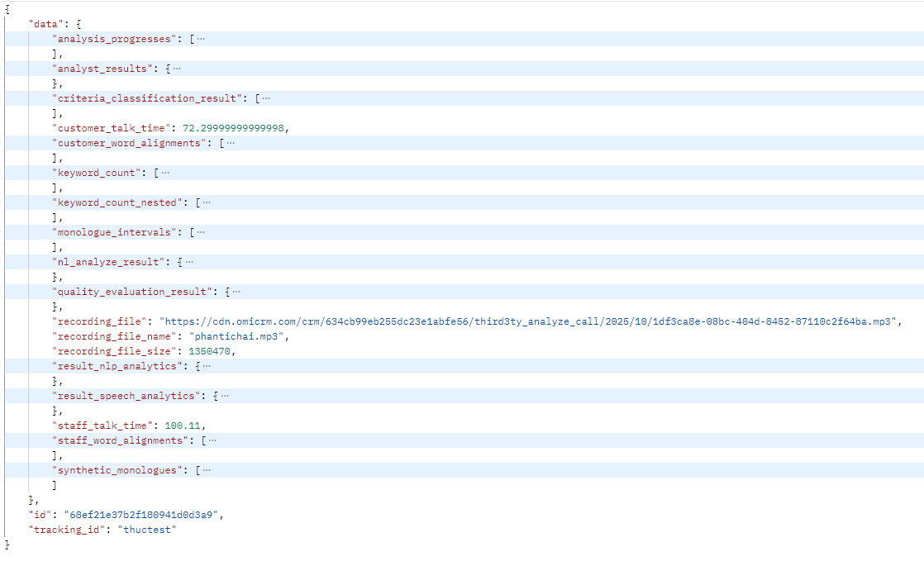Unfold the quality_evaluation_result ellipsis marker
The width and height of the screenshot is (924, 566).
click(x=236, y=292)
